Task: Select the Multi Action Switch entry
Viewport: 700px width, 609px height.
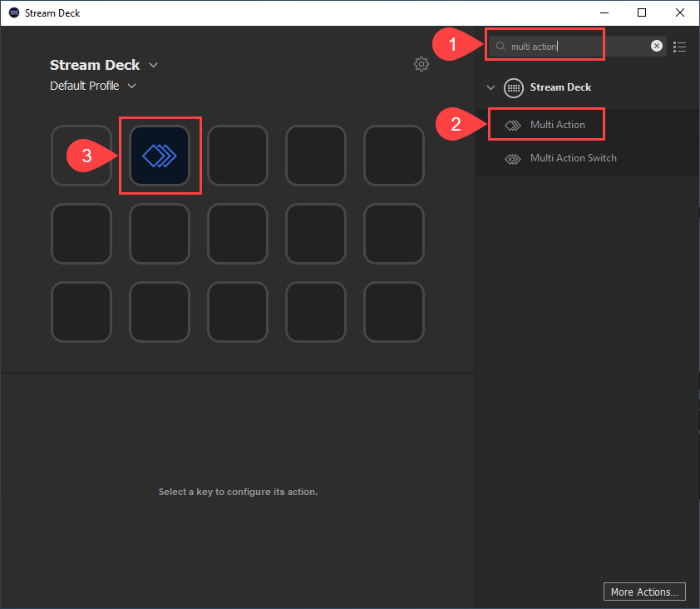Action: tap(587, 158)
